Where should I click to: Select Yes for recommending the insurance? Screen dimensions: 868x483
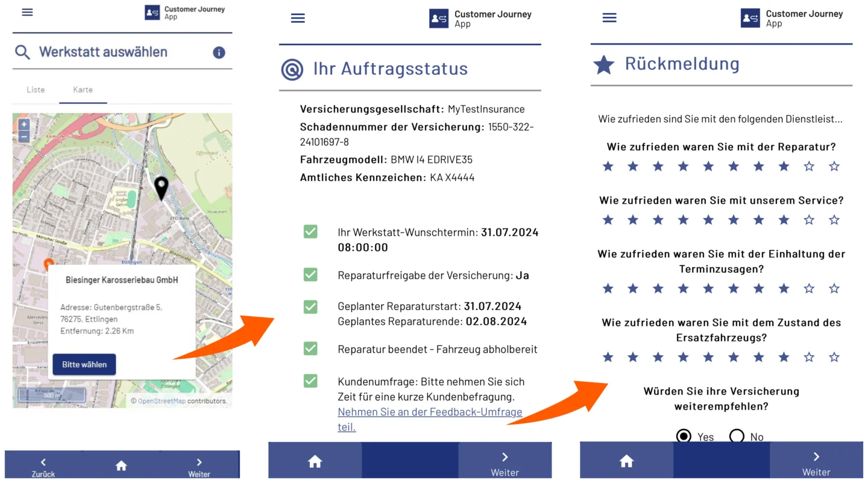click(x=684, y=437)
